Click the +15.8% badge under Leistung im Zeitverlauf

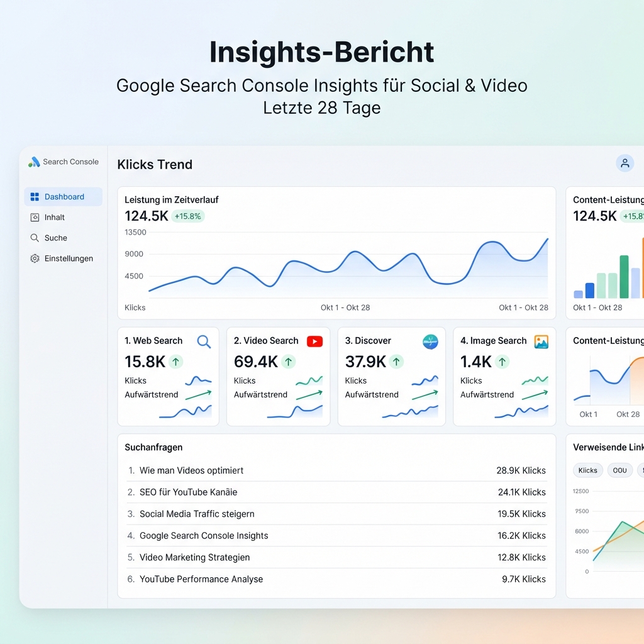click(x=187, y=216)
